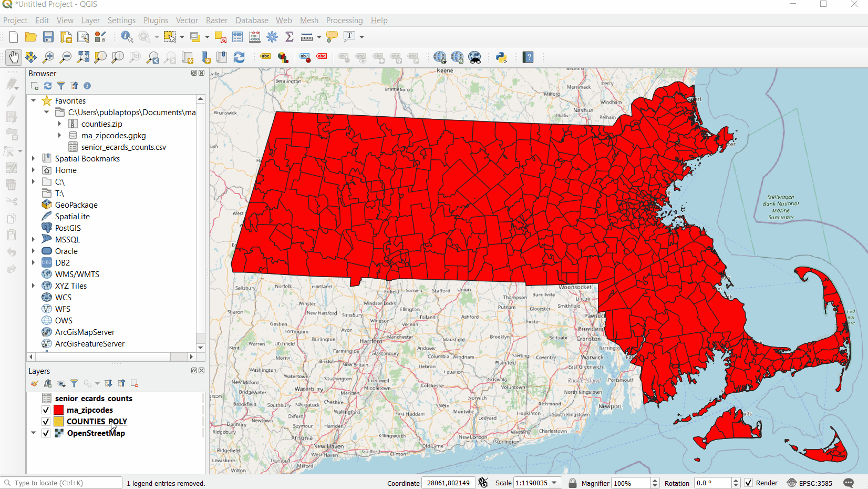Click the Zoom Full extent icon
The height and width of the screenshot is (489, 868).
coord(83,57)
